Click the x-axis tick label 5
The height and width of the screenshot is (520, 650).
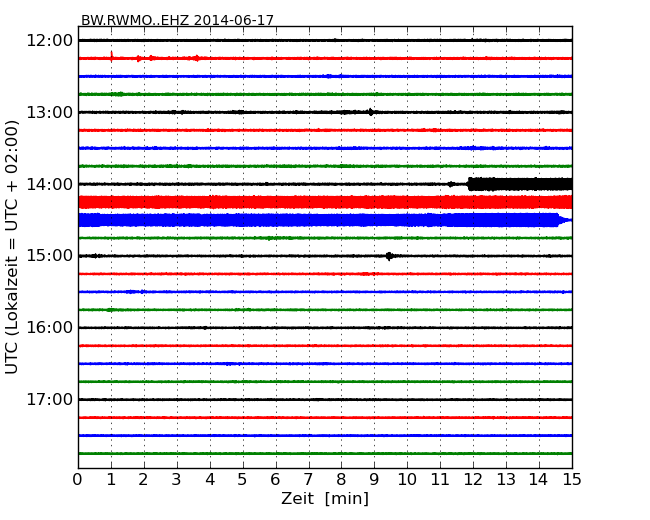[x=243, y=480]
